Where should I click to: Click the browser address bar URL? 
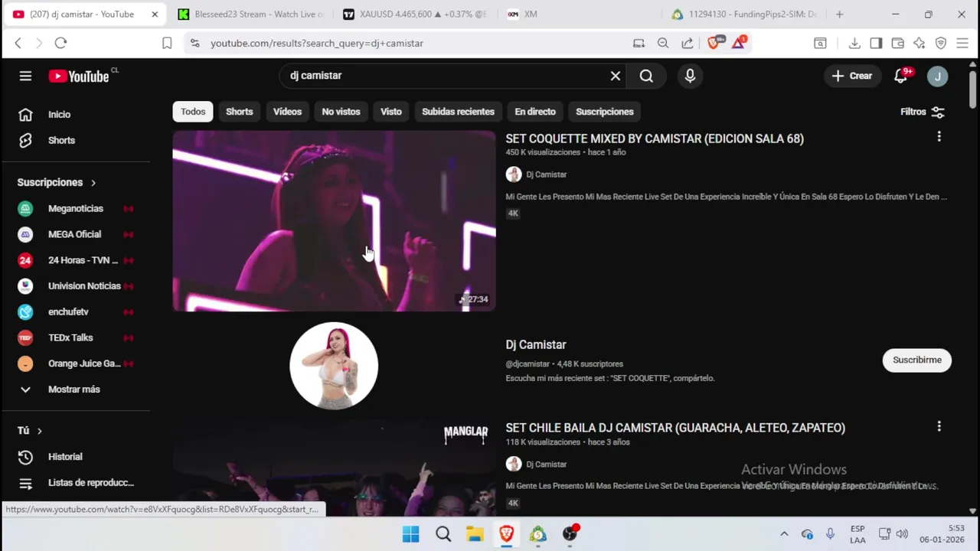click(317, 43)
